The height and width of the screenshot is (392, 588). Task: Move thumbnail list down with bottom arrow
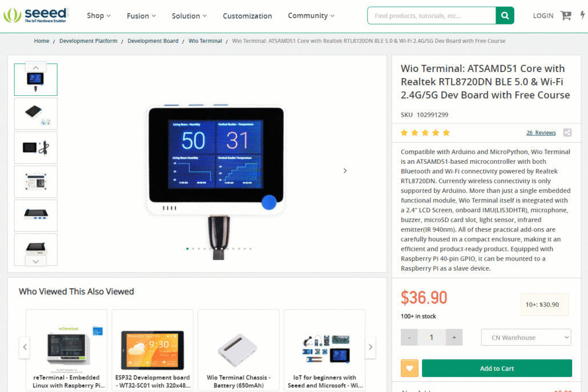click(35, 261)
